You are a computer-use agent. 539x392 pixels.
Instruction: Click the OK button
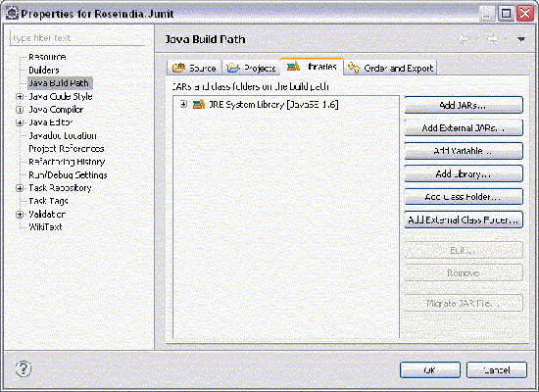429,370
